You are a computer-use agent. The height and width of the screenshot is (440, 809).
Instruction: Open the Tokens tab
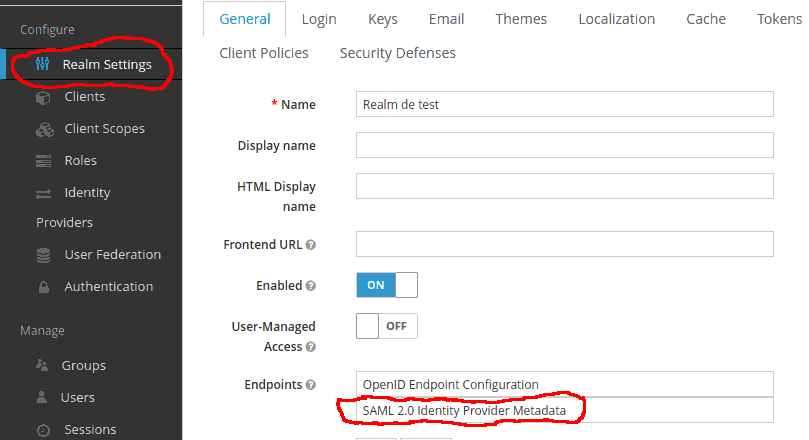tap(779, 19)
